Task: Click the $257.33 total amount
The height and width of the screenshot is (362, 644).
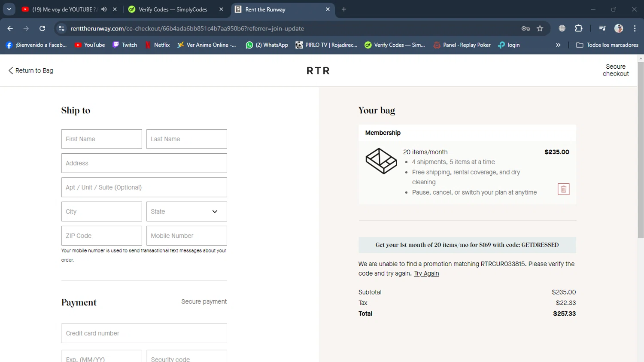Action: (564, 314)
